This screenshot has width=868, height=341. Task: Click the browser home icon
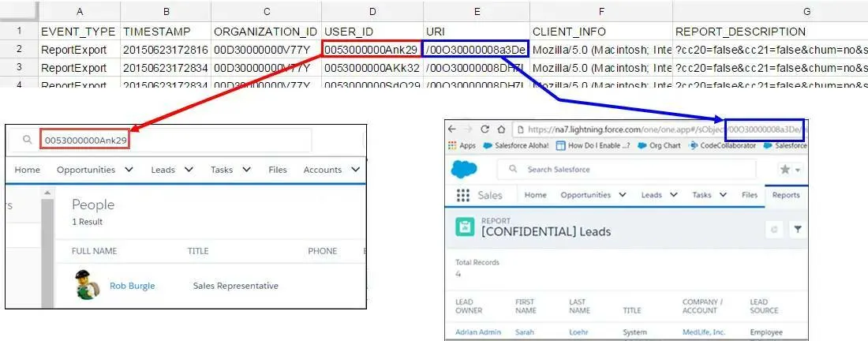coord(501,129)
